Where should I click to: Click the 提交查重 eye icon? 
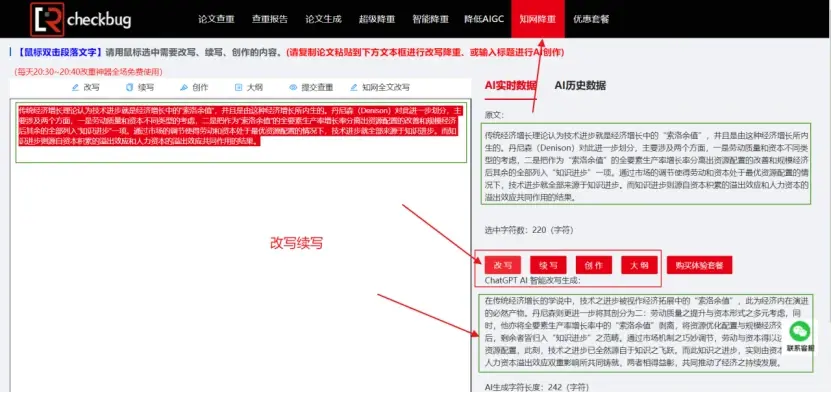(293, 87)
